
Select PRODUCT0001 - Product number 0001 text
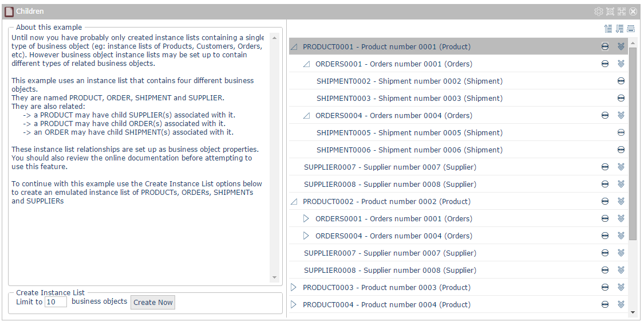click(386, 47)
